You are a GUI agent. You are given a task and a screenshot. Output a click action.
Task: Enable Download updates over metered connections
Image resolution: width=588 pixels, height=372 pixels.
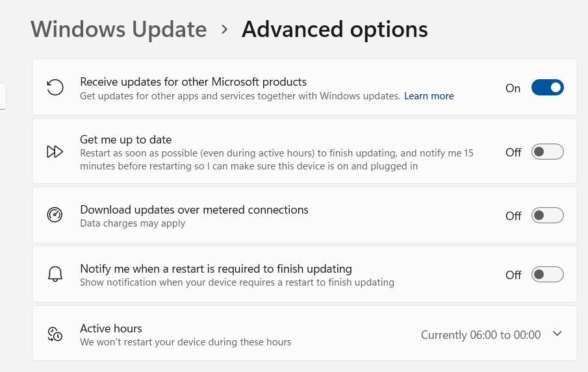pos(547,216)
